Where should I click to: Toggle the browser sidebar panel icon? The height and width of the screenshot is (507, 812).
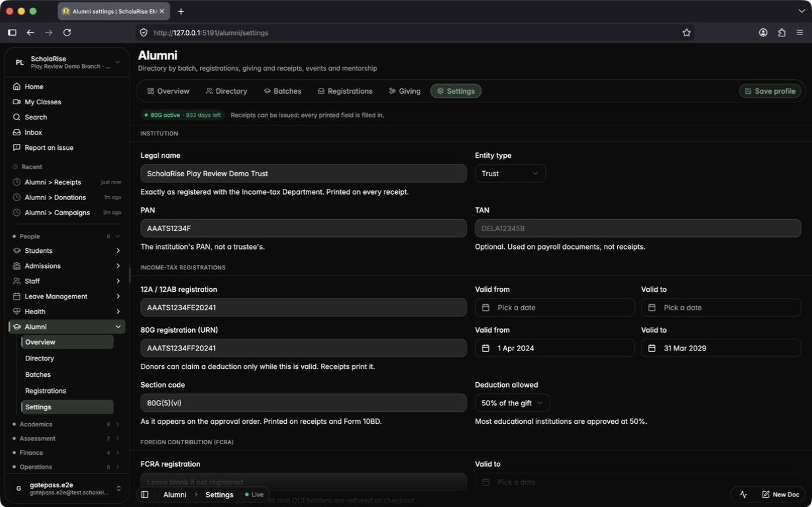[x=12, y=32]
